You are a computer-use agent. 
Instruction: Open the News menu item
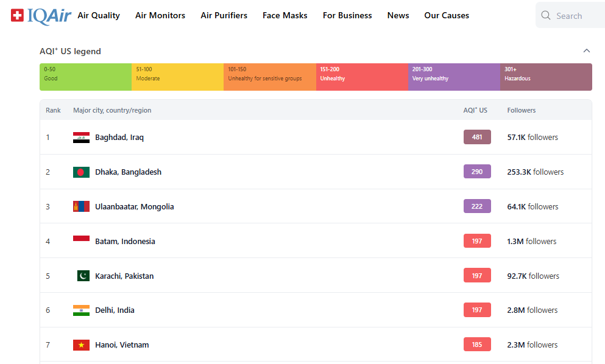[398, 15]
